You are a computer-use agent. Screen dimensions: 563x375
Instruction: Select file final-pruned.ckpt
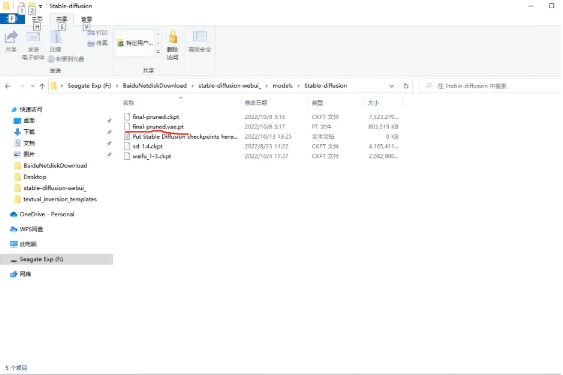click(x=156, y=117)
